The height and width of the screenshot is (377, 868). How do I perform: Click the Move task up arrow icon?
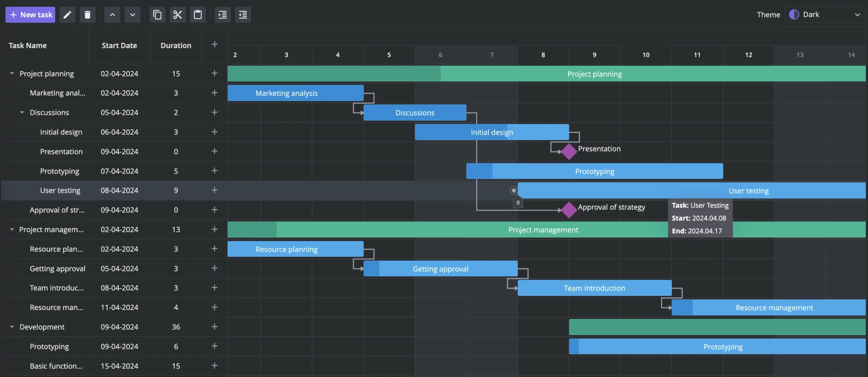[x=112, y=15]
